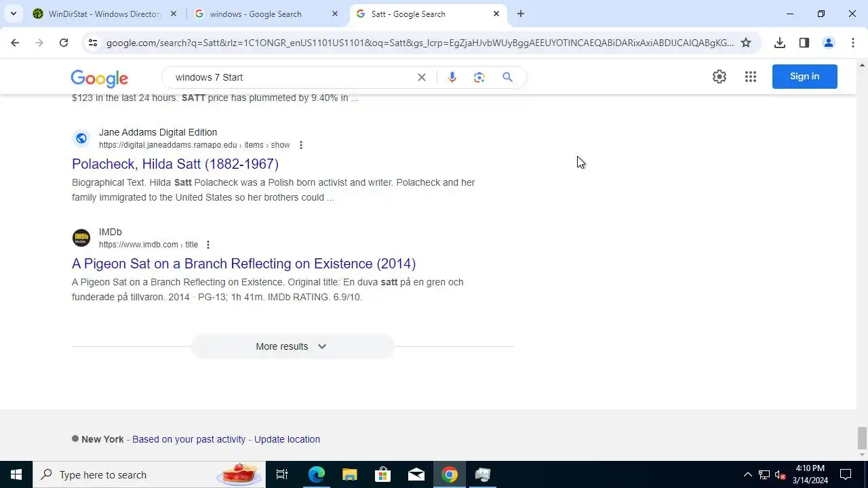This screenshot has width=868, height=488.
Task: Switch to WinDirStat tab
Action: click(x=105, y=14)
